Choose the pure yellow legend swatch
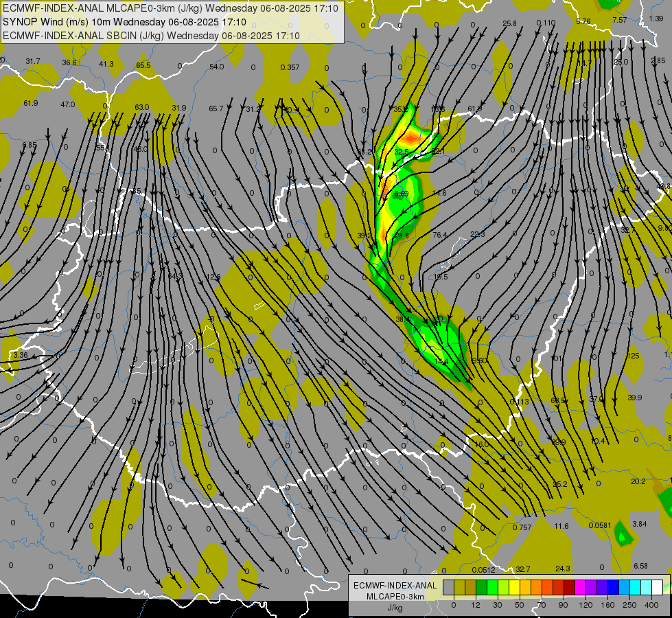 click(x=515, y=587)
